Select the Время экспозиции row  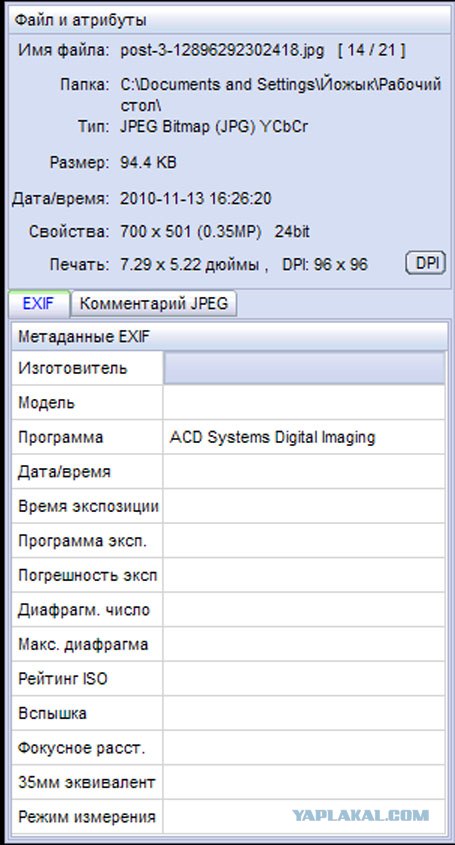tap(229, 506)
